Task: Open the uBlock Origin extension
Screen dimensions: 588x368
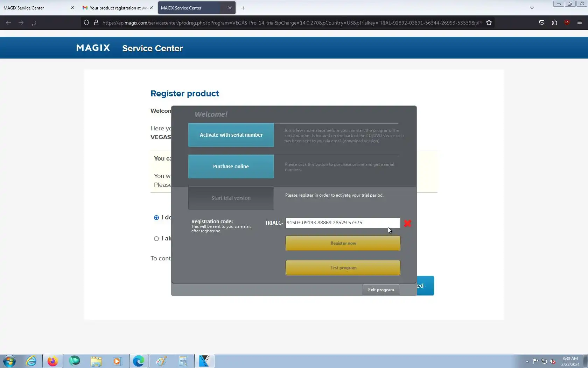Action: [567, 23]
